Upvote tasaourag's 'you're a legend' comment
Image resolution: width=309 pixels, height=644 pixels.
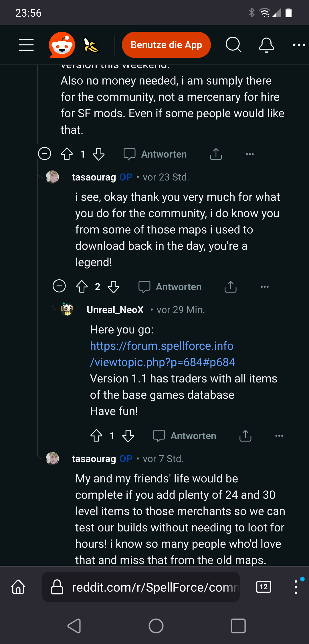tap(82, 286)
